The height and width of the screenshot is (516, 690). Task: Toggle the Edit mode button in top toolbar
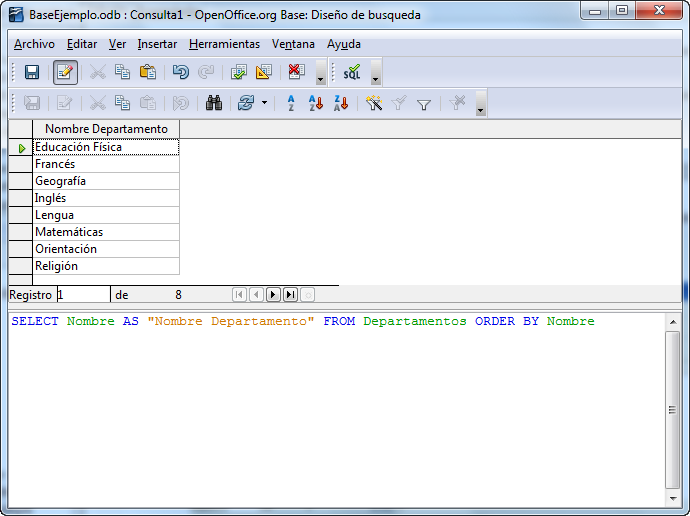(65, 72)
